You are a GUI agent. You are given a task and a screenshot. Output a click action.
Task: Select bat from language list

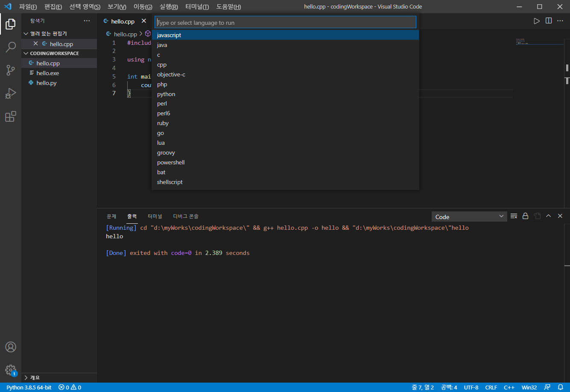285,172
